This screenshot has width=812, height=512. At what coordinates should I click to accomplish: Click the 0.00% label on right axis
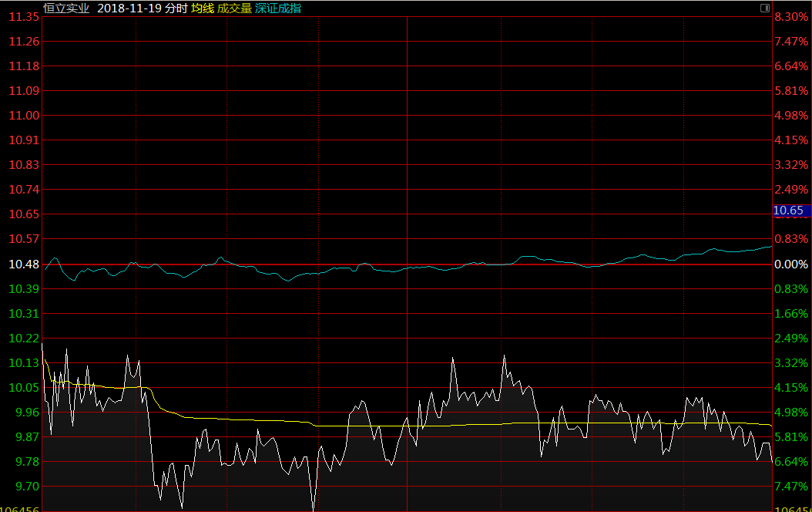point(791,264)
